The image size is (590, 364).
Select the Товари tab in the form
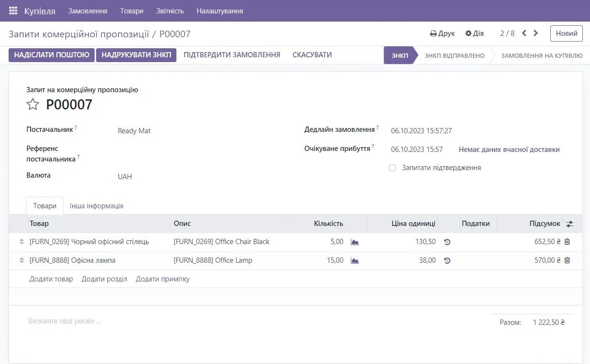45,206
